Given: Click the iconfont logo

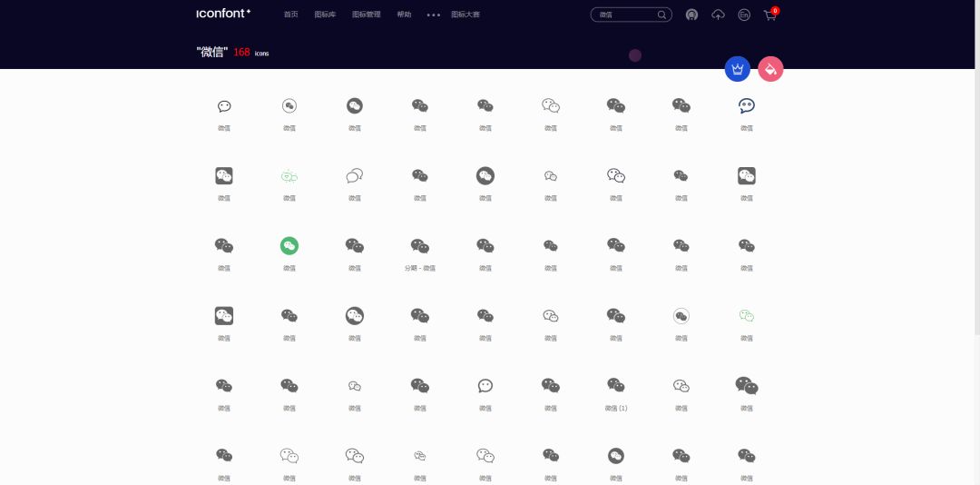Looking at the screenshot, I should [223, 13].
